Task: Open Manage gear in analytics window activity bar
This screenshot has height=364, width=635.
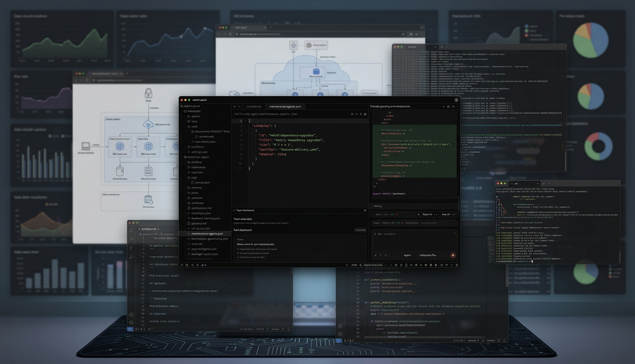Action: click(131, 323)
